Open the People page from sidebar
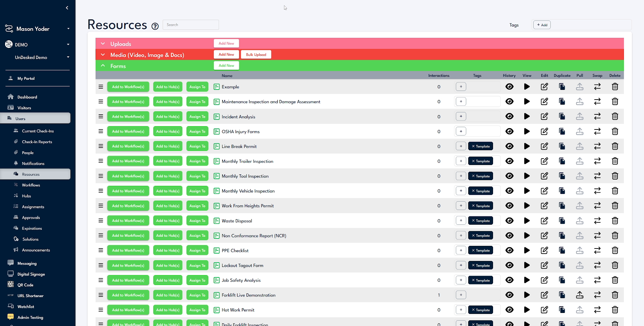 click(28, 153)
